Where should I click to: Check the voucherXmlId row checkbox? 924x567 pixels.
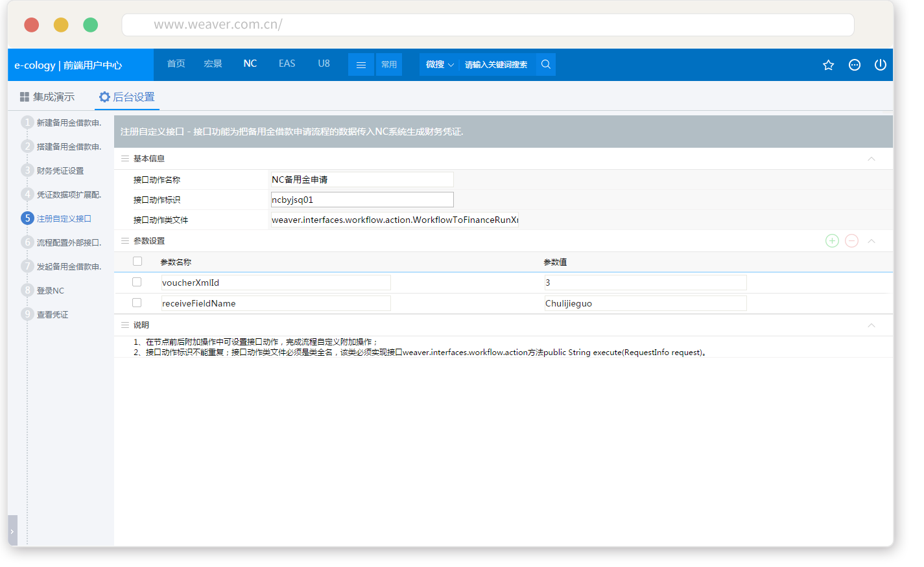[137, 282]
